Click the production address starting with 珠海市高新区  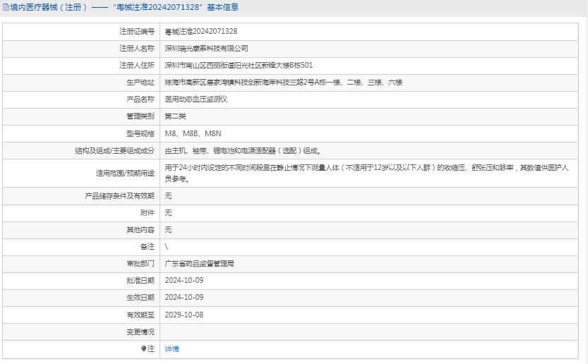click(x=283, y=83)
